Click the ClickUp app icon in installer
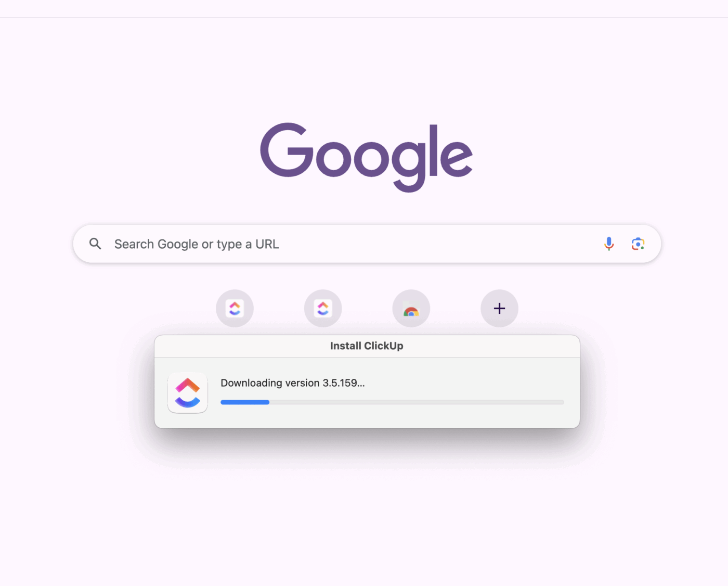 188,393
